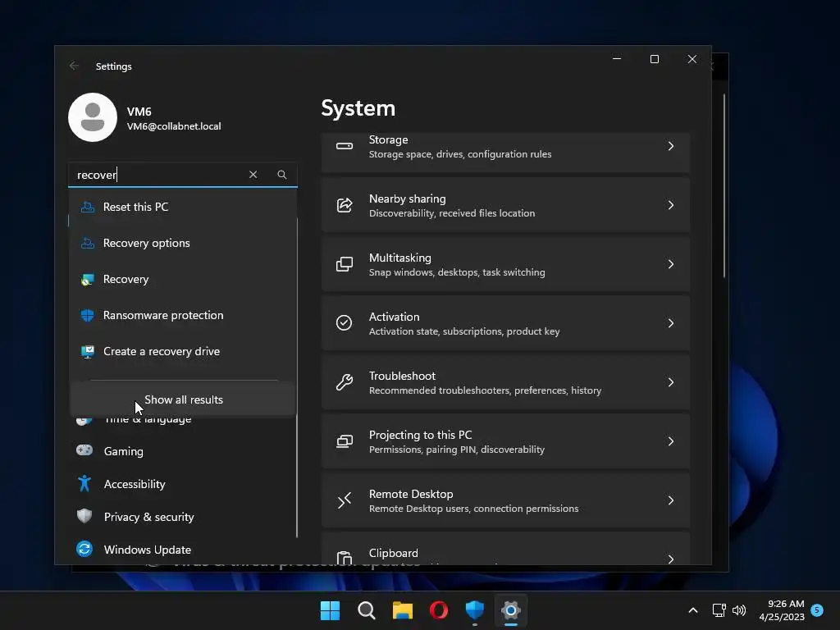Click the network display tray icon
This screenshot has height=630, width=840.
tap(719, 610)
